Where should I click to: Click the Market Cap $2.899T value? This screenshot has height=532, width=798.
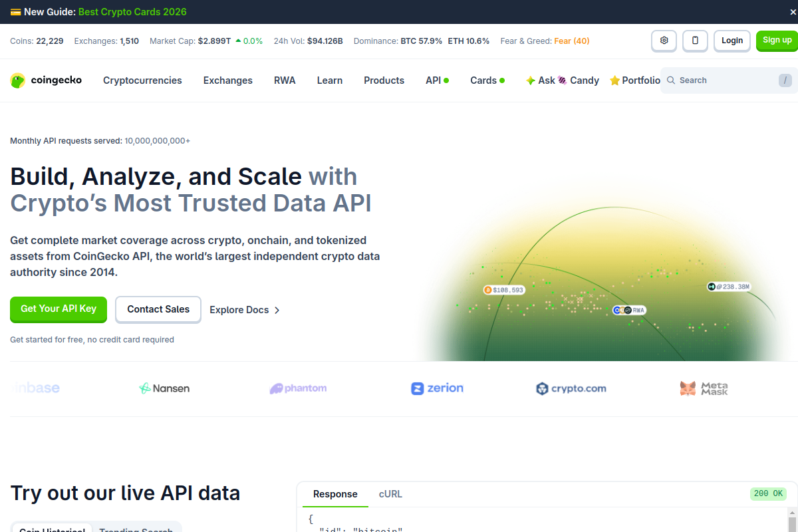click(214, 41)
